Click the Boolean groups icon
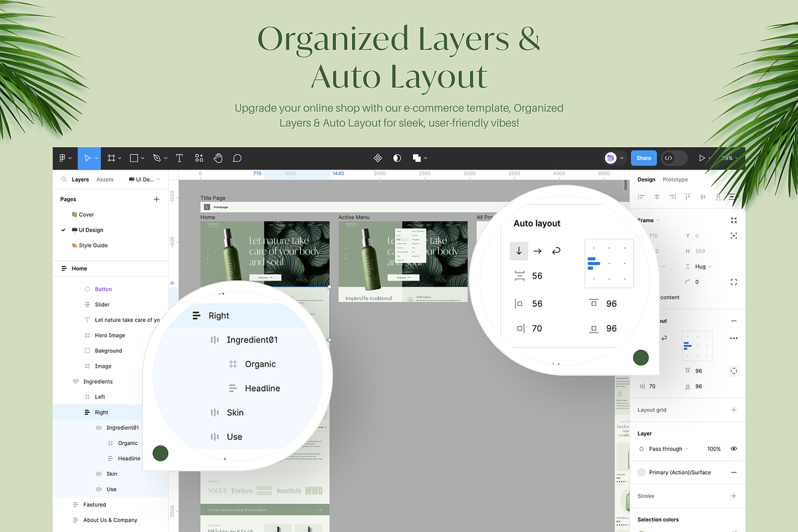Viewport: 798px width, 532px height. 416,158
